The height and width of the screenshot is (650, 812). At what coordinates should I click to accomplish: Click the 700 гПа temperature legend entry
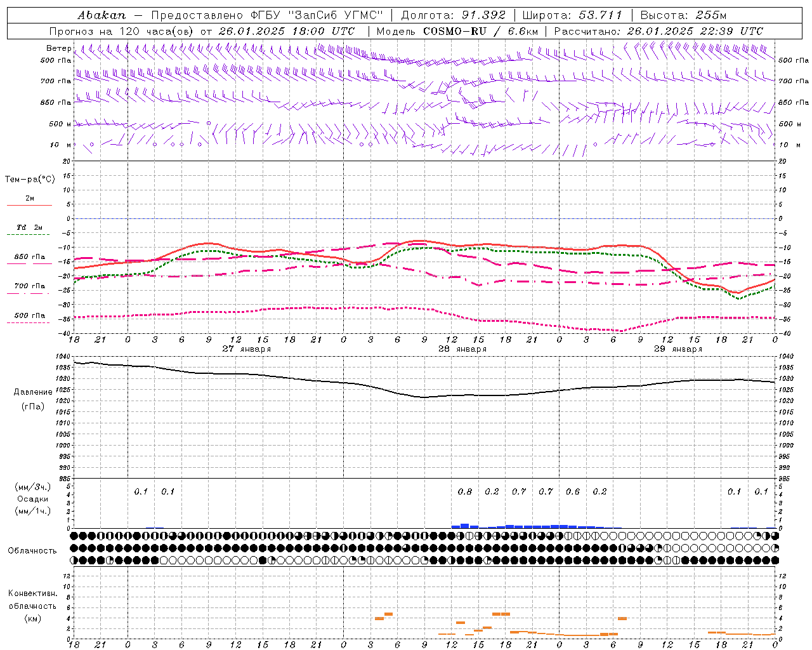(30, 286)
